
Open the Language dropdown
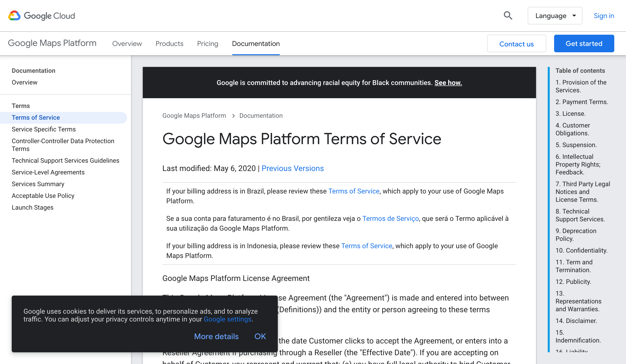tap(555, 16)
